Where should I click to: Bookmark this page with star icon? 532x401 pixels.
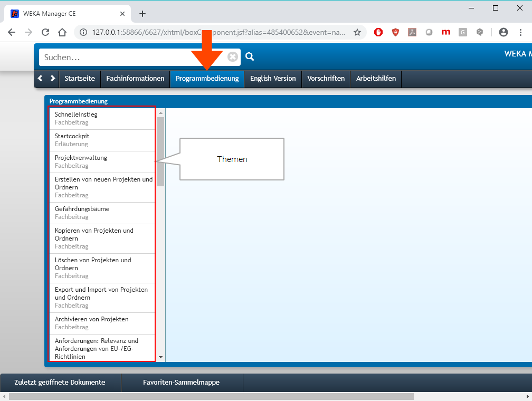[357, 32]
